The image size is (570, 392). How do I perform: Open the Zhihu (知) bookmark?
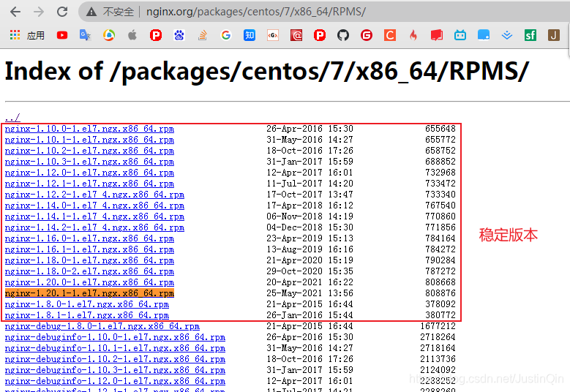[x=250, y=35]
